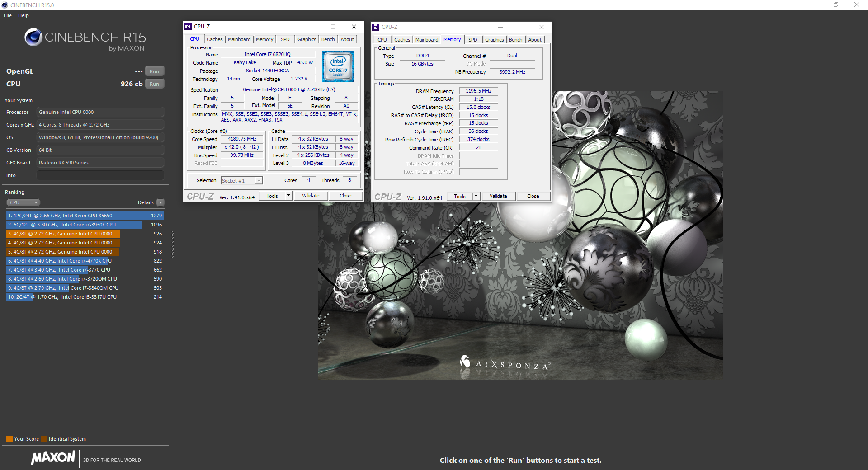868x470 pixels.
Task: Minimize the Cinebench main window
Action: coord(816,5)
